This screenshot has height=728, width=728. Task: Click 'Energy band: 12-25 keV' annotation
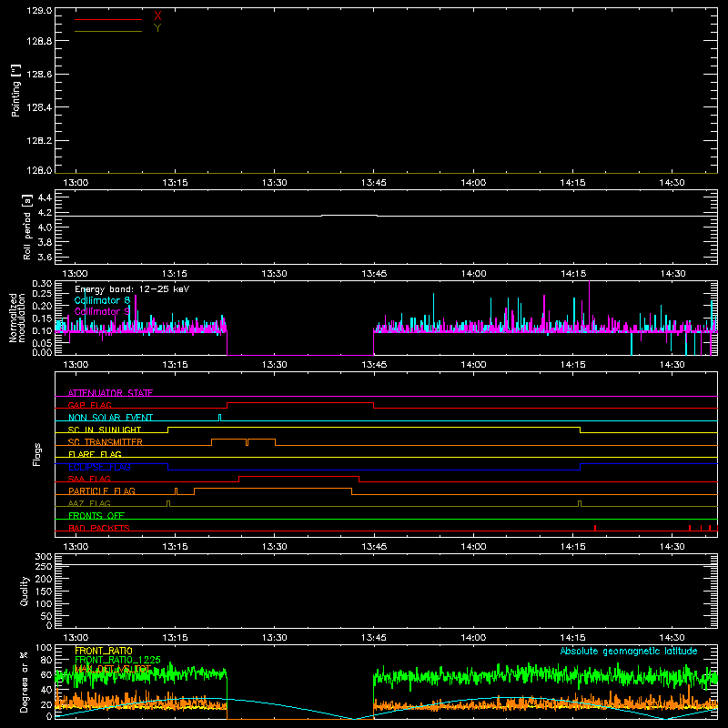(x=132, y=289)
